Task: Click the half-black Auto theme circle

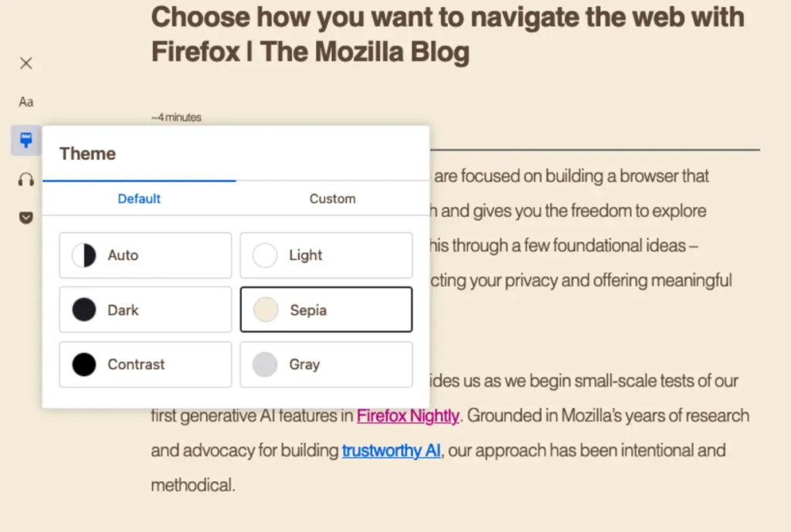Action: point(83,255)
